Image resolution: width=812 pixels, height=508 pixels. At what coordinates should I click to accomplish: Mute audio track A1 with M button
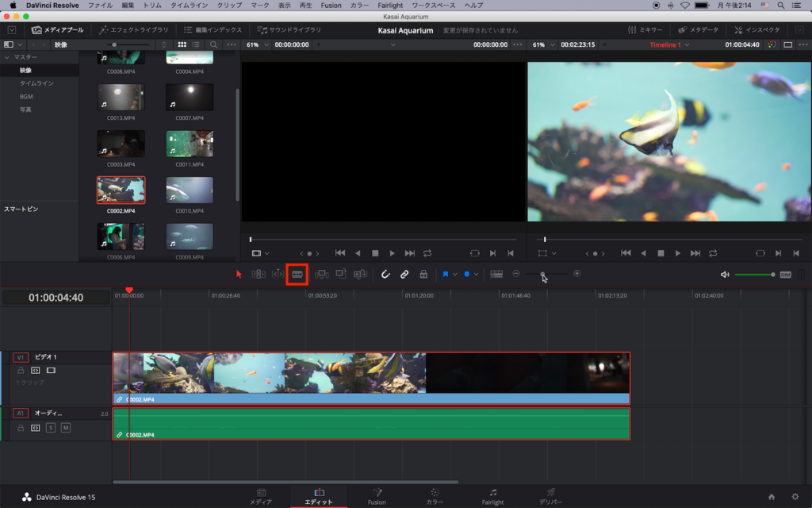coord(66,428)
